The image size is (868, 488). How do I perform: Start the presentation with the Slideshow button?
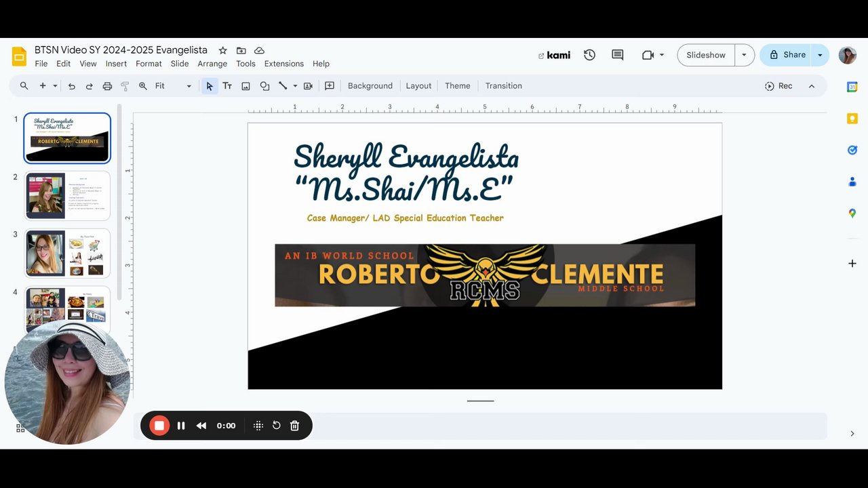pyautogui.click(x=706, y=55)
